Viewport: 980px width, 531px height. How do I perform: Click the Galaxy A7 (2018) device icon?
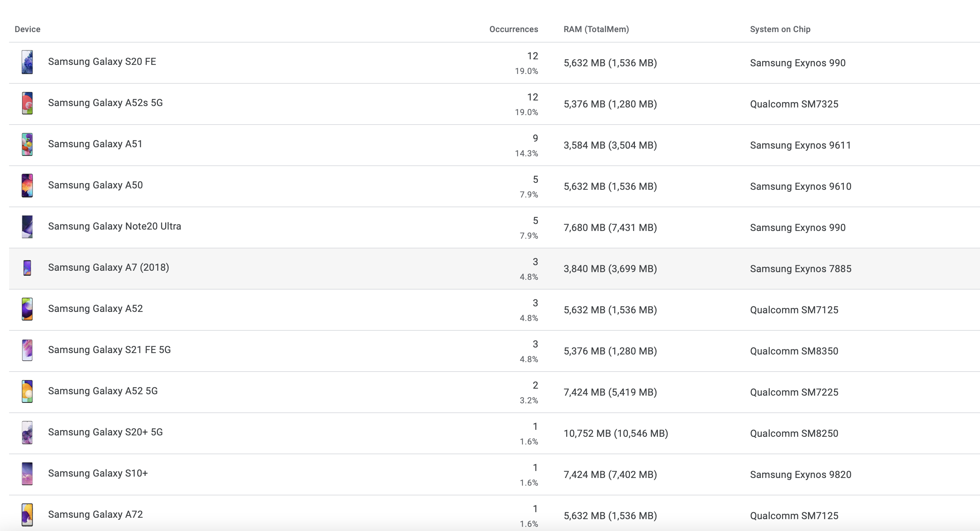pos(27,268)
